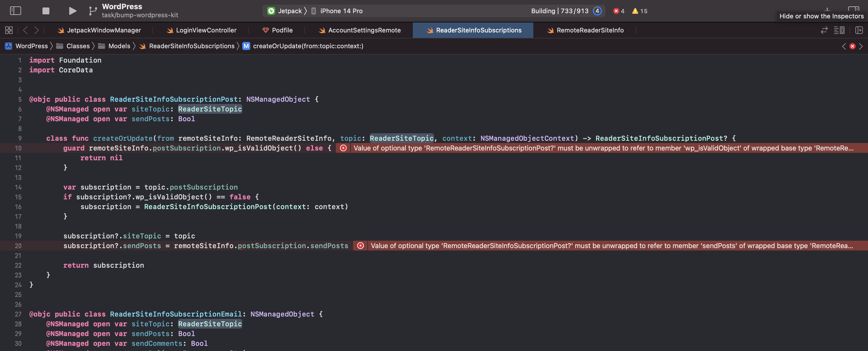
Task: Jump to next issue arrow
Action: point(861,46)
